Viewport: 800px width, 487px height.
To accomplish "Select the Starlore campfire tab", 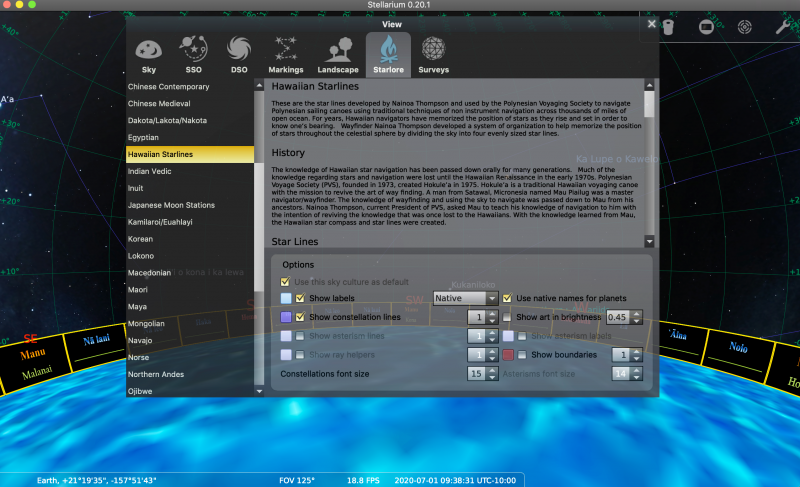I will click(388, 56).
